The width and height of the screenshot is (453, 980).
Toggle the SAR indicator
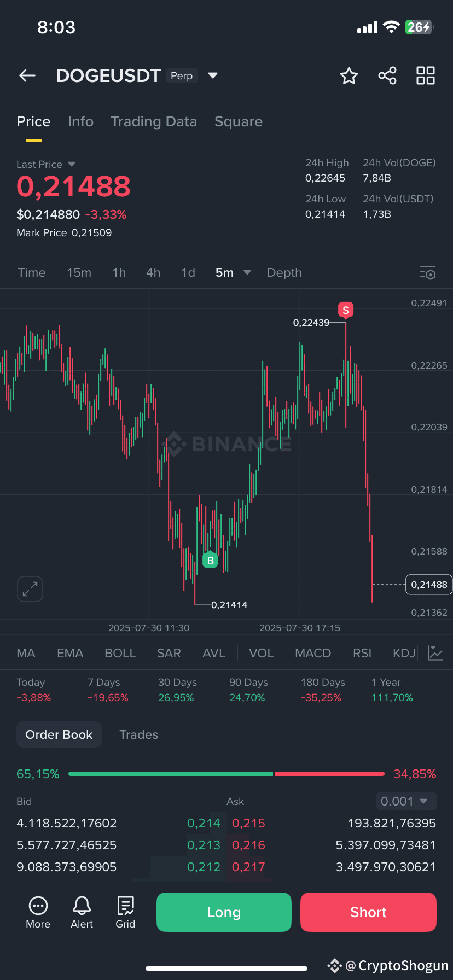[169, 653]
